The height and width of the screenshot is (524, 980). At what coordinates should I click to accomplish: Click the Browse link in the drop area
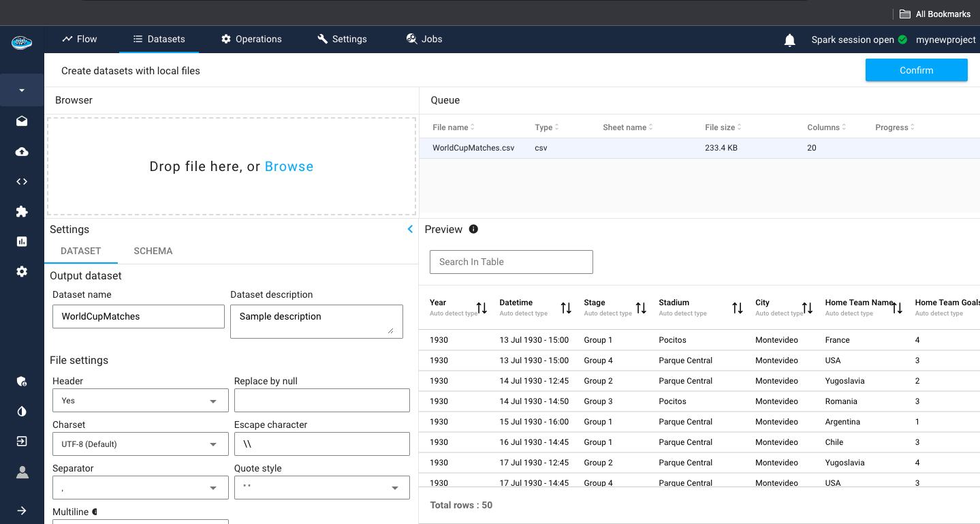tap(289, 167)
